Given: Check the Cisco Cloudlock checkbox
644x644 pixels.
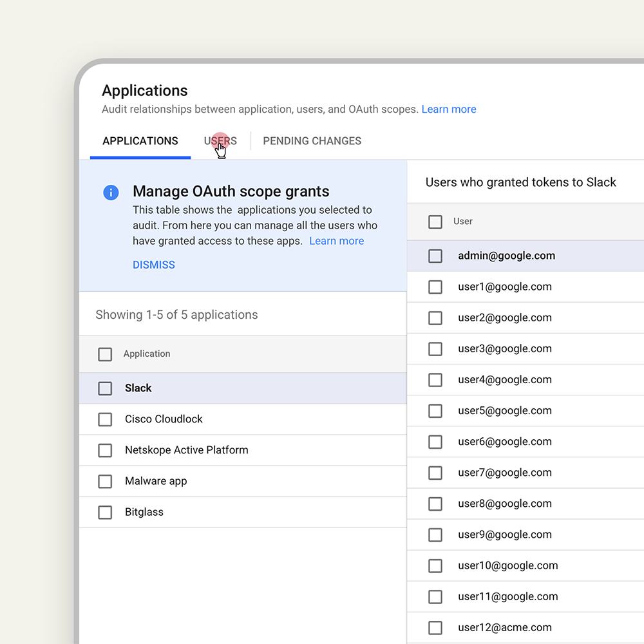Looking at the screenshot, I should pyautogui.click(x=105, y=419).
